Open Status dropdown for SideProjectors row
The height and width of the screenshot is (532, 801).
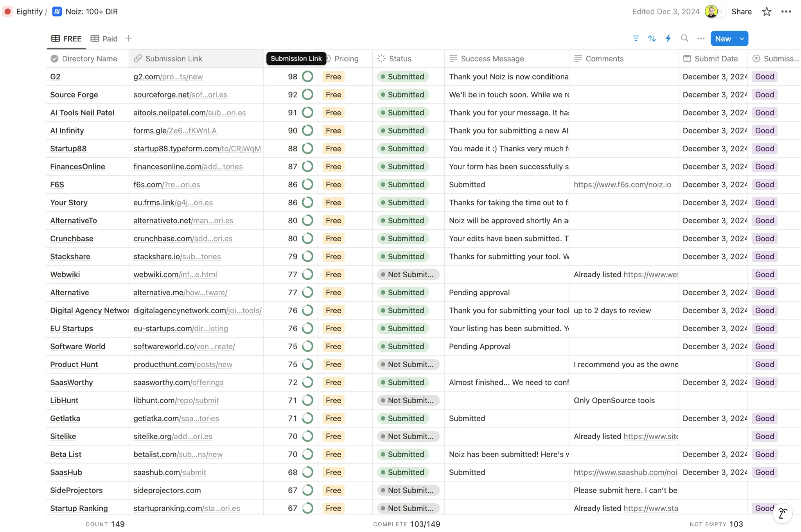(408, 491)
